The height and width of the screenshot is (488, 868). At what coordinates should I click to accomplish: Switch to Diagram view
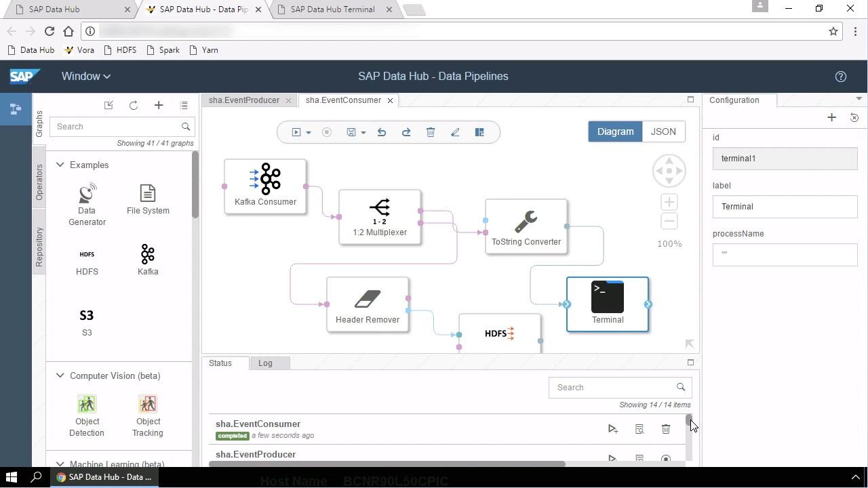point(615,131)
